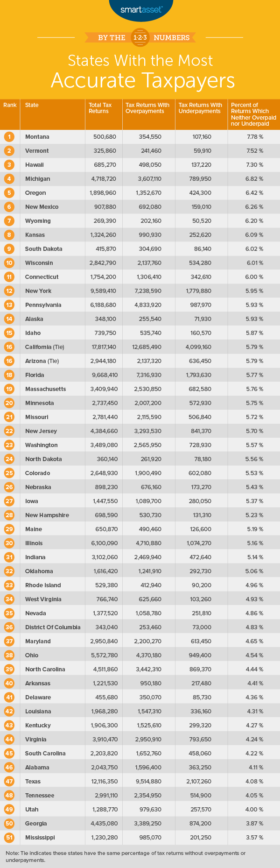Click the rank 51 badge beside Mississippi
Screen dimensions: 280x868
(10, 838)
